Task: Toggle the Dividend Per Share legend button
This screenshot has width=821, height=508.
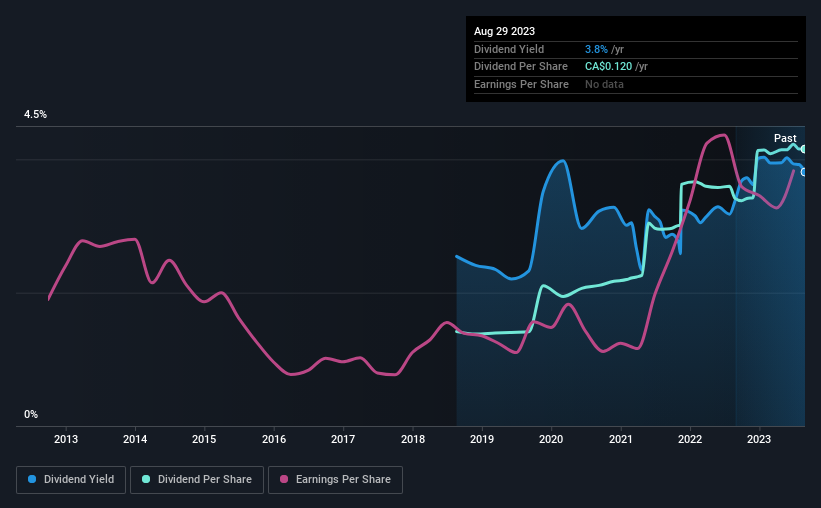Action: click(197, 480)
